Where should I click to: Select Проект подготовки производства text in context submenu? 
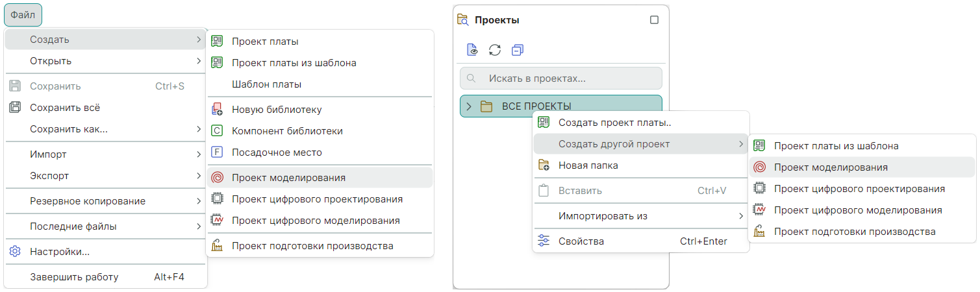pos(855,232)
